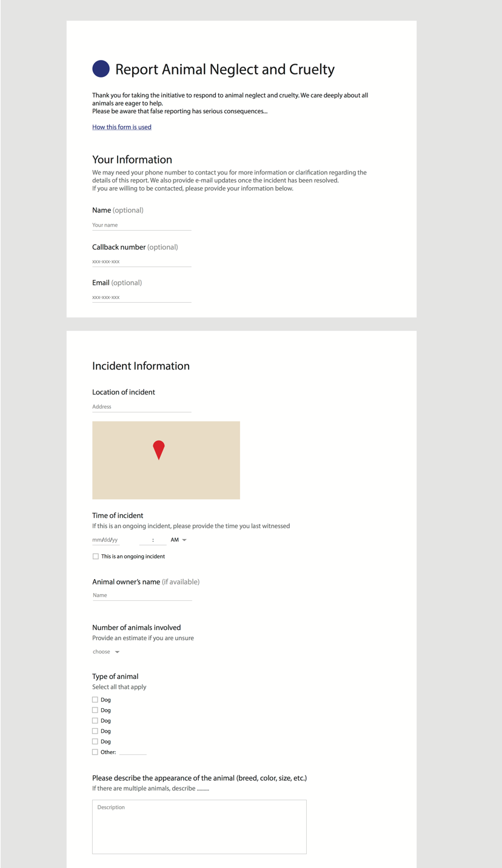Click the "Name (optional)" label

coord(118,210)
